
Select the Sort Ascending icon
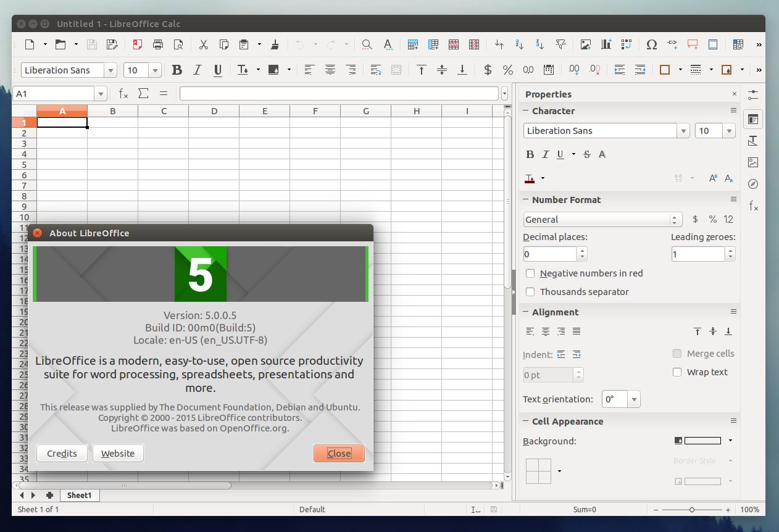point(519,44)
